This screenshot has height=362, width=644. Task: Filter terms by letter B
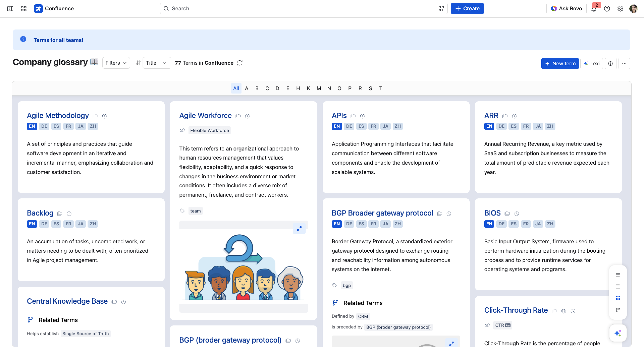pyautogui.click(x=257, y=88)
